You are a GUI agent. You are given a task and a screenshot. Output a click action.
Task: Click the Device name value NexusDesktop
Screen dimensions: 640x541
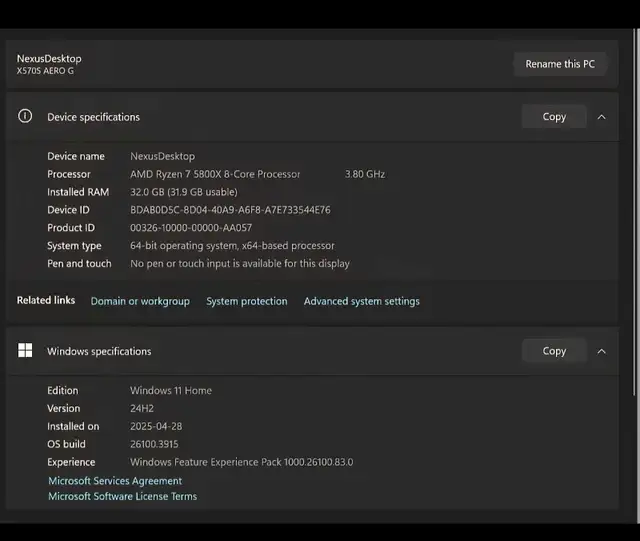click(x=162, y=156)
